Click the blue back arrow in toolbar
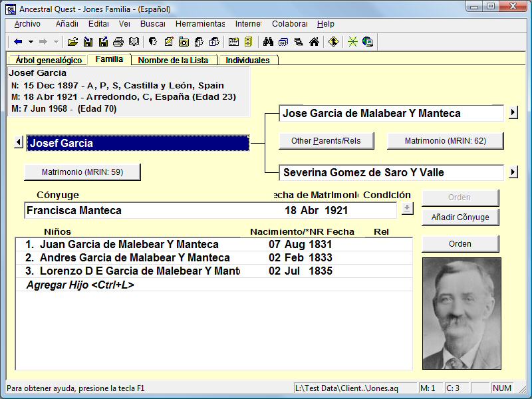Image resolution: width=532 pixels, height=399 pixels. coord(18,42)
